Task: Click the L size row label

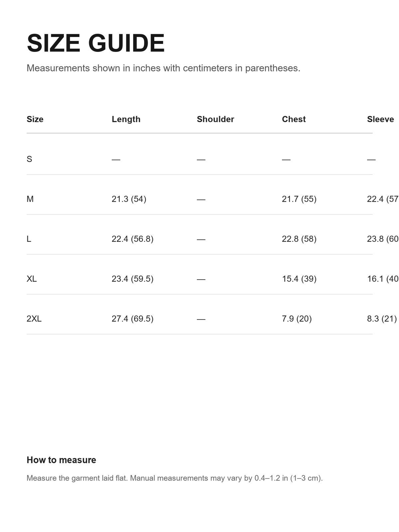Action: click(x=29, y=239)
